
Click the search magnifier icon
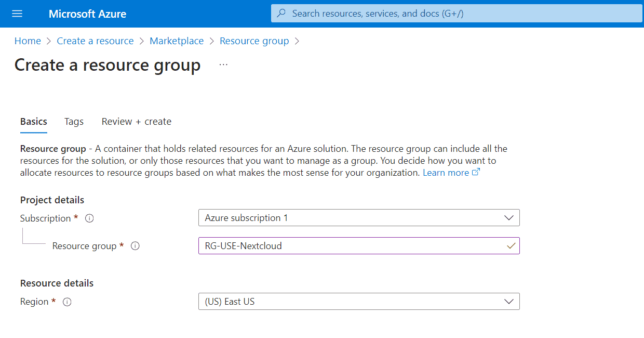[281, 14]
